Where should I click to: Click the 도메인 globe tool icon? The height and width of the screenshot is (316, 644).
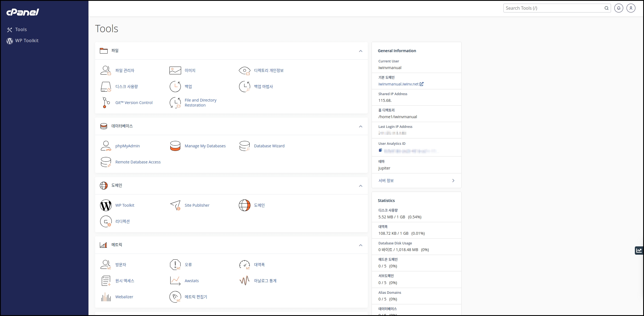pyautogui.click(x=244, y=205)
